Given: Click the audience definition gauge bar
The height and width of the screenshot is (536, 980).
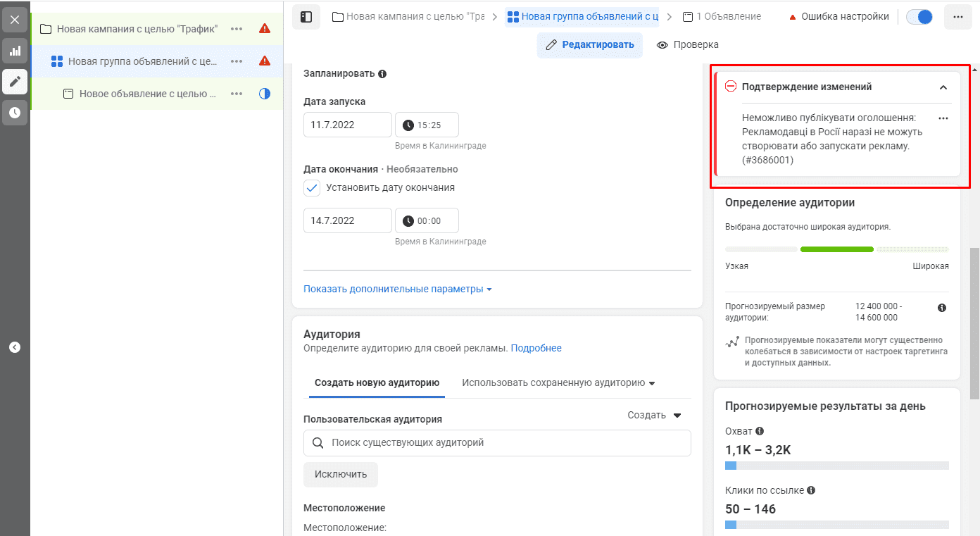Looking at the screenshot, I should (837, 249).
